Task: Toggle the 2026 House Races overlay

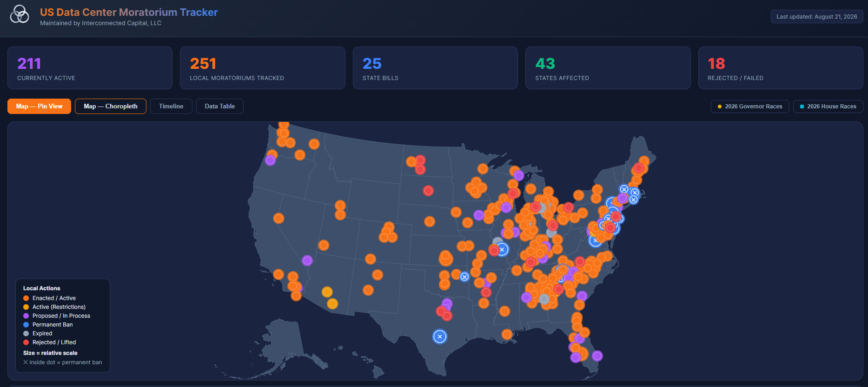Action: (828, 107)
